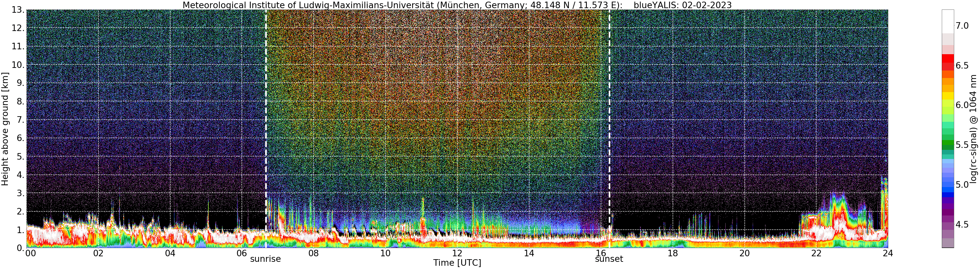Click the white dashed sunset line
The image size is (980, 269).
click(x=609, y=129)
